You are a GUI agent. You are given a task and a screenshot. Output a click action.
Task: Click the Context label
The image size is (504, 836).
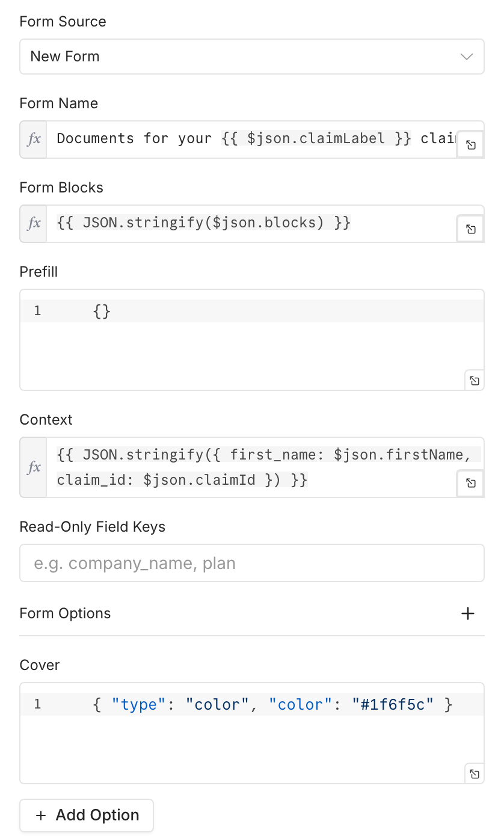46,420
